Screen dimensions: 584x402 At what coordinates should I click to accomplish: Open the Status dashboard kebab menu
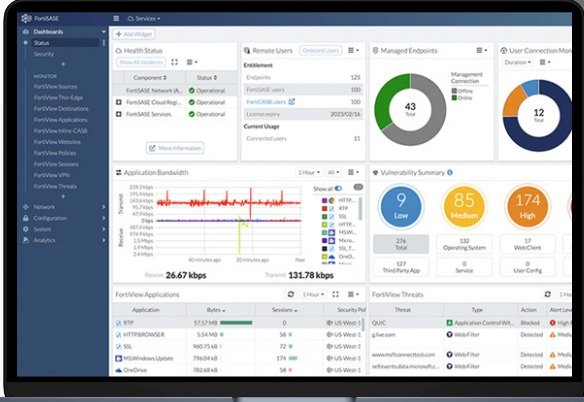tap(104, 43)
